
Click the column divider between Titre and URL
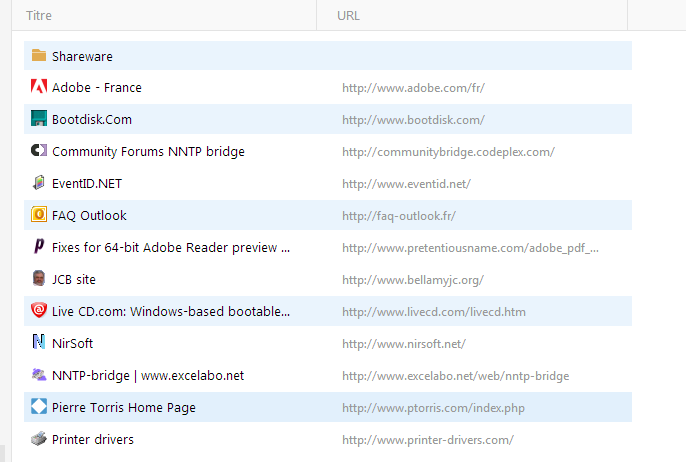[x=316, y=15]
